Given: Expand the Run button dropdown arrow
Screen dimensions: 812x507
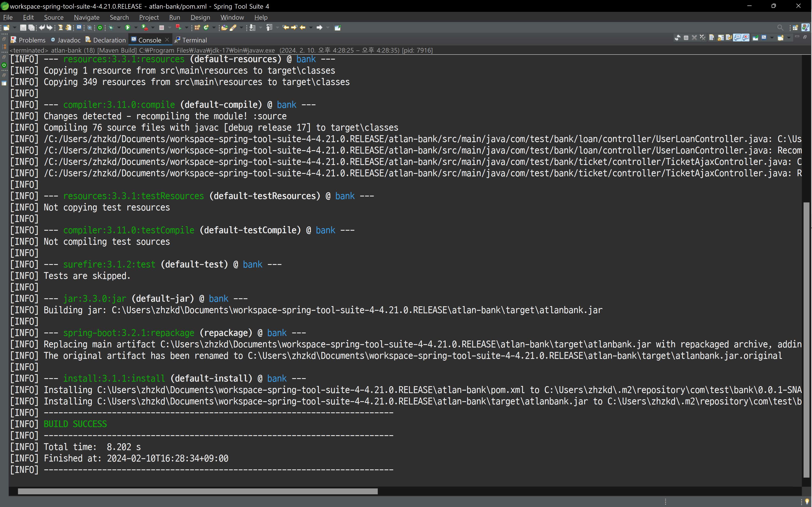Looking at the screenshot, I should click(136, 27).
